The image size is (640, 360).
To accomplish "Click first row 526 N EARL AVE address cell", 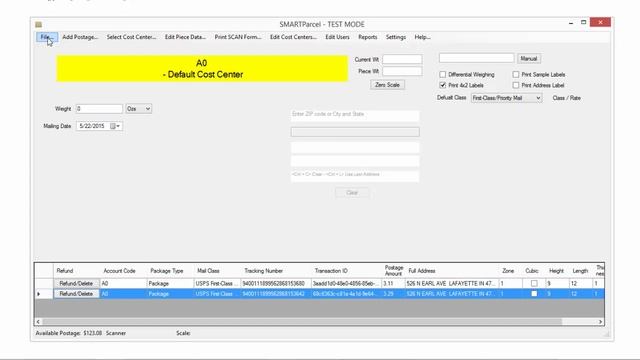I will [x=452, y=283].
